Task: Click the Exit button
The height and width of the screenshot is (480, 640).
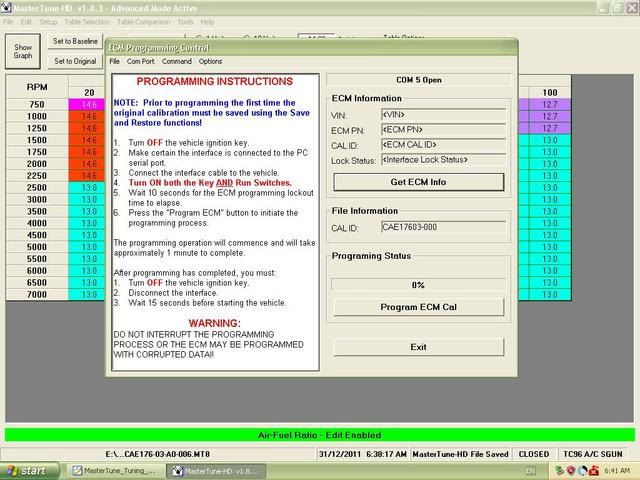Action: coord(418,347)
